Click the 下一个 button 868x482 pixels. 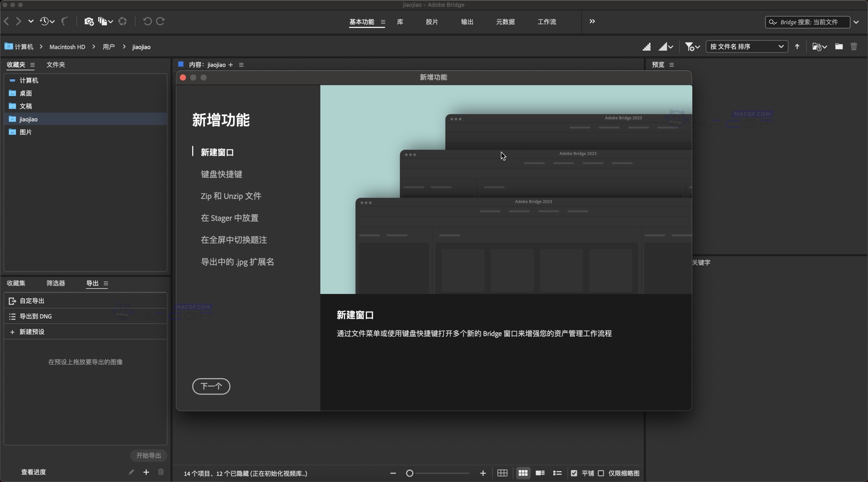tap(211, 387)
